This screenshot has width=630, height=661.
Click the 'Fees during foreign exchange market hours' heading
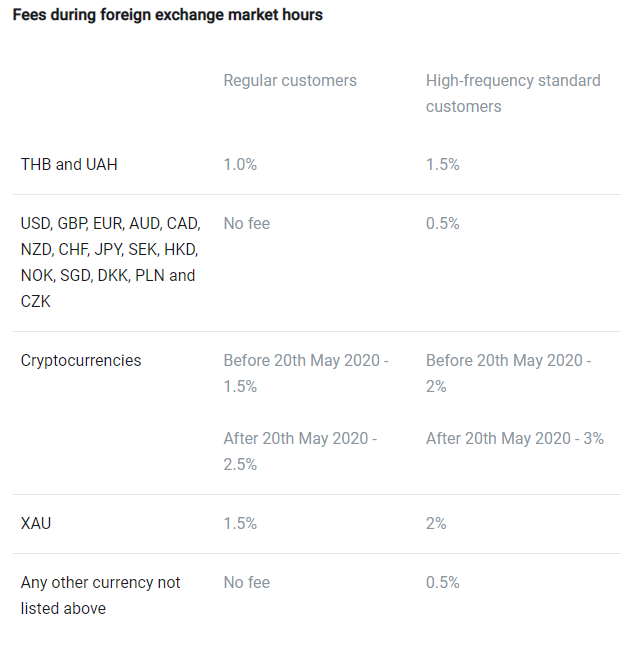167,15
